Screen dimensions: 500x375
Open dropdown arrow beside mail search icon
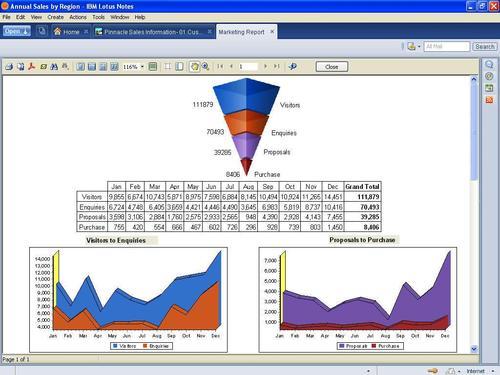[x=419, y=46]
